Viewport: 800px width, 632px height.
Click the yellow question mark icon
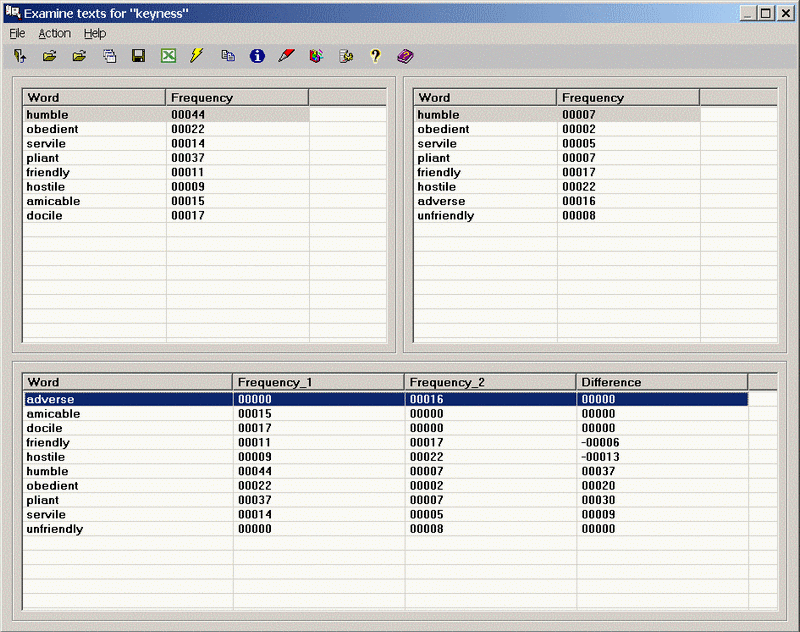click(x=375, y=56)
